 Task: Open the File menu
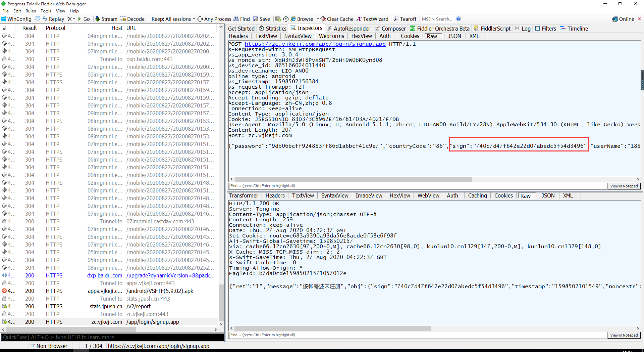pyautogui.click(x=5, y=11)
